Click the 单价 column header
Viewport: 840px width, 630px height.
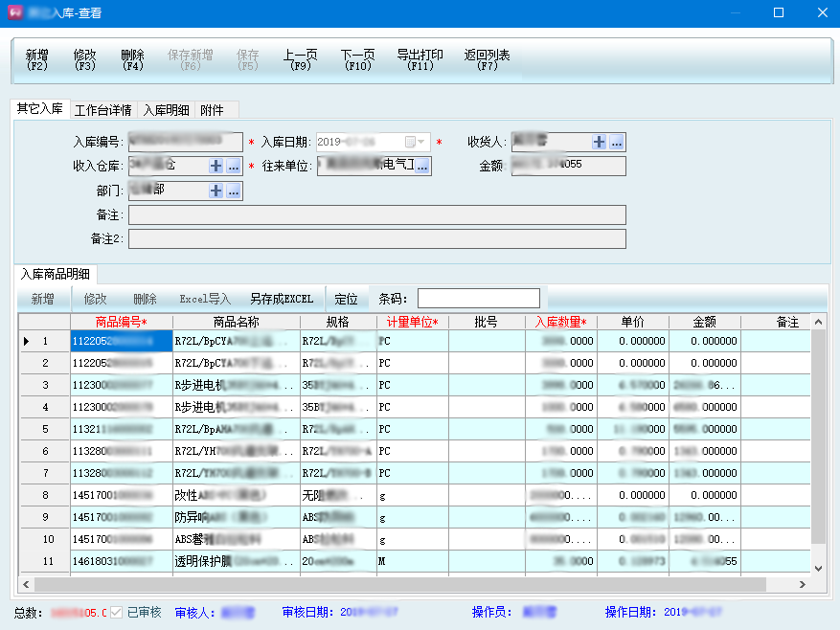[x=633, y=322]
